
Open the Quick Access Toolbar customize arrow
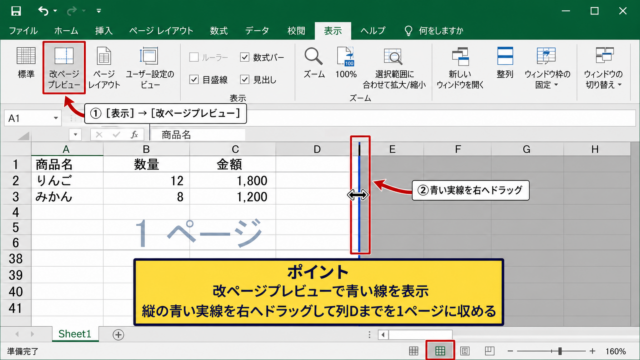[x=99, y=11]
